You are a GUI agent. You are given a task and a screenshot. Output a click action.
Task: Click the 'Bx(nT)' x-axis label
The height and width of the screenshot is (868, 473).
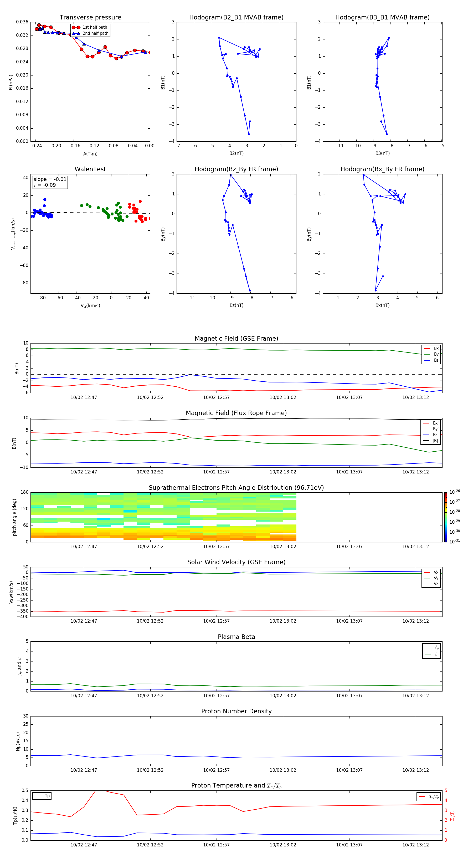tap(382, 305)
